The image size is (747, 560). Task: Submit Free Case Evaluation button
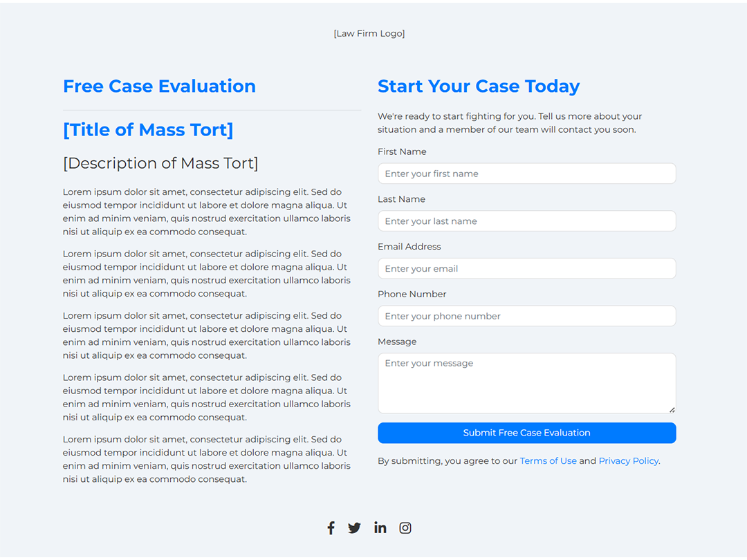(x=527, y=433)
